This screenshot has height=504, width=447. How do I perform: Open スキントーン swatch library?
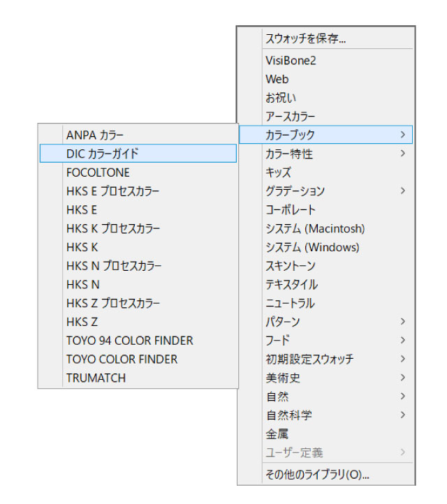(x=290, y=266)
